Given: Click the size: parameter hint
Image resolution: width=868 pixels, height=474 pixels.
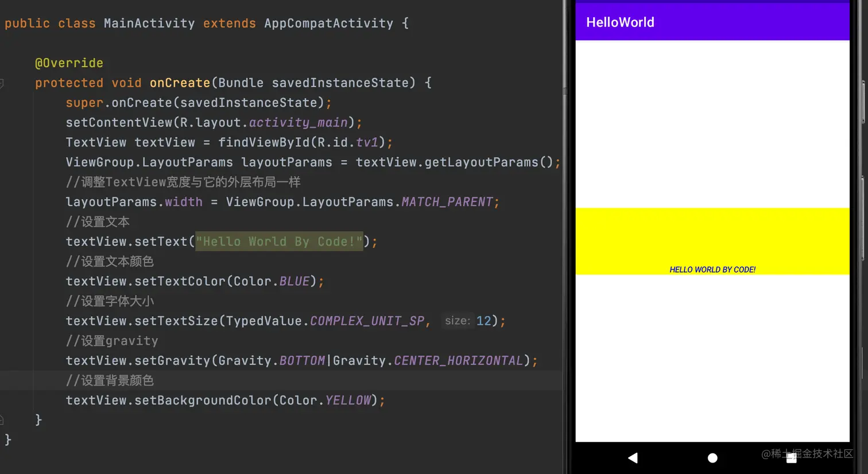Looking at the screenshot, I should coord(458,321).
